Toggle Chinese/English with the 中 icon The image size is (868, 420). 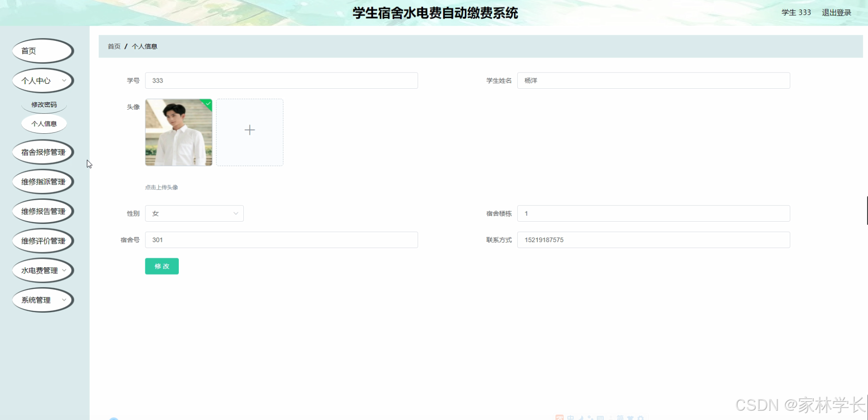coord(570,417)
